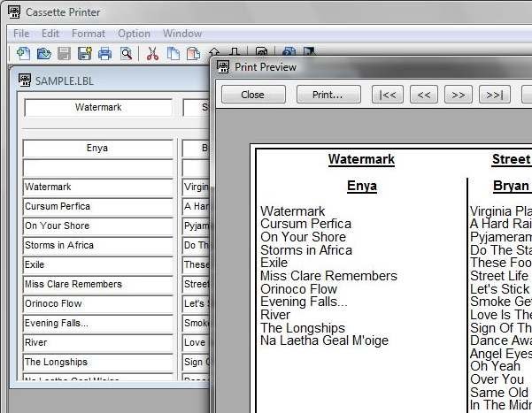Open the Window menu
Viewport: 532px width, 413px height.
(182, 34)
